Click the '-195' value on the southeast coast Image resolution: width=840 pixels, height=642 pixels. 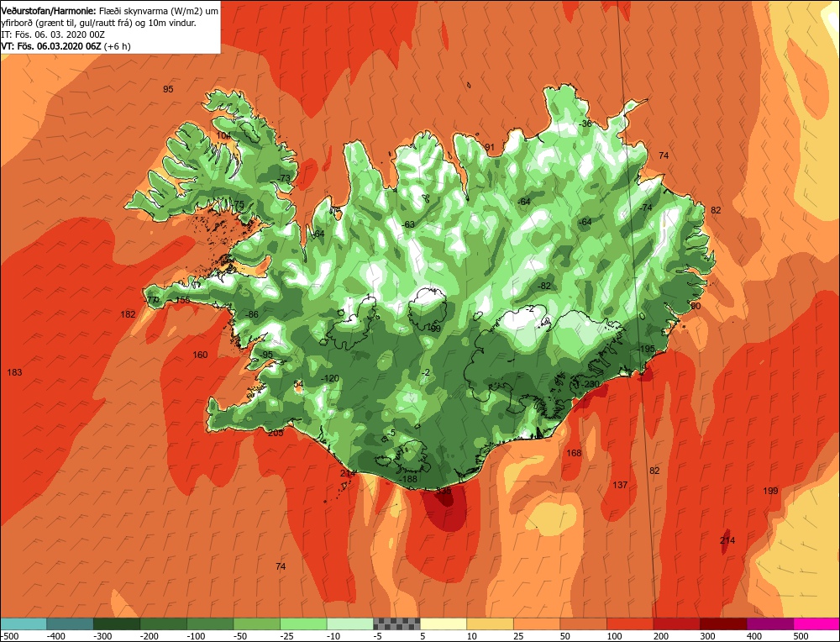point(646,349)
